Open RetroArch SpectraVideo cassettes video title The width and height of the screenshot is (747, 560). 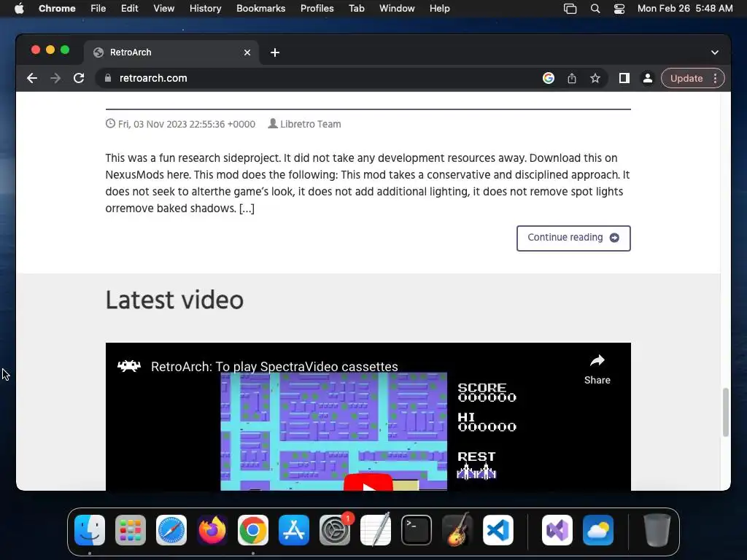(x=274, y=366)
